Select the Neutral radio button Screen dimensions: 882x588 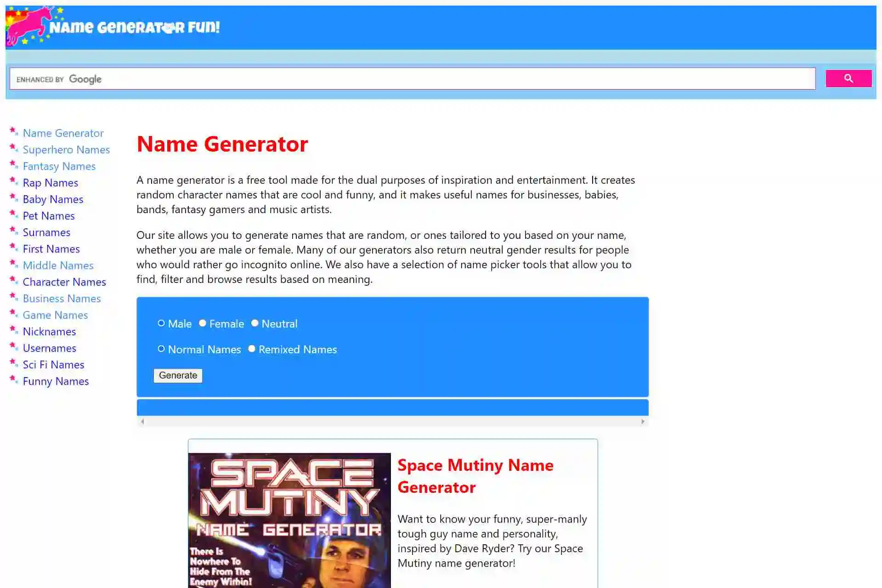[x=254, y=323]
